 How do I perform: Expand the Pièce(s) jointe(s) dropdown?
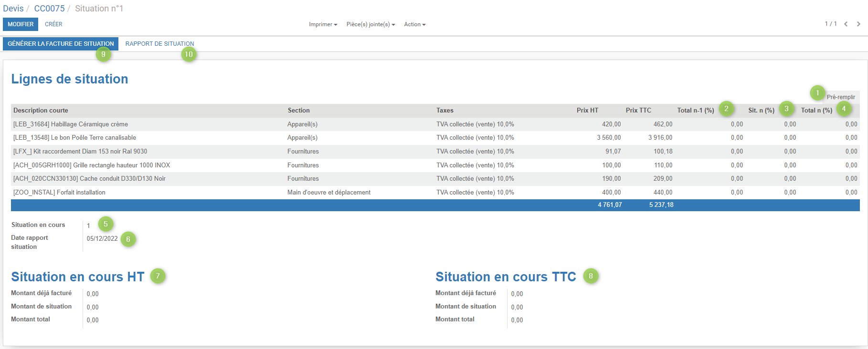click(x=371, y=24)
